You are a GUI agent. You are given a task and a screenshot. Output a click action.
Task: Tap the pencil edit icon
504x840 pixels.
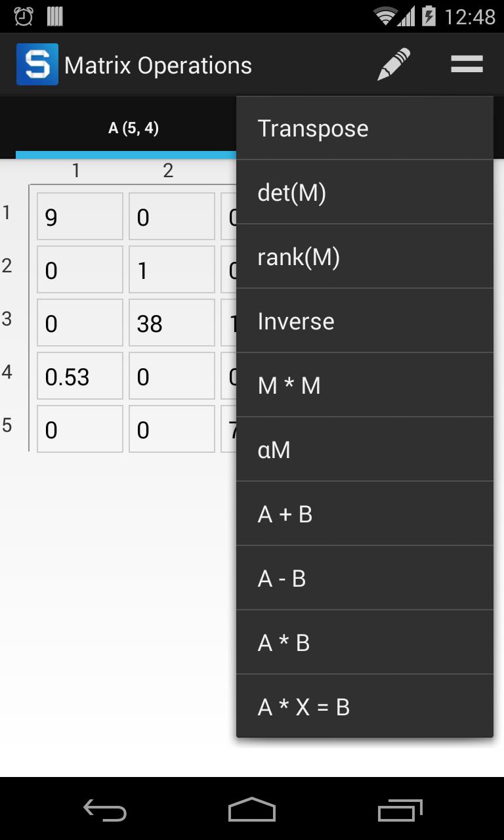click(393, 63)
